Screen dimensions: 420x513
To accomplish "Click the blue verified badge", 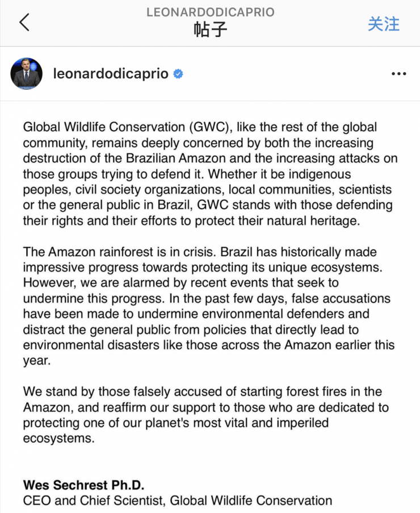I will (x=178, y=74).
